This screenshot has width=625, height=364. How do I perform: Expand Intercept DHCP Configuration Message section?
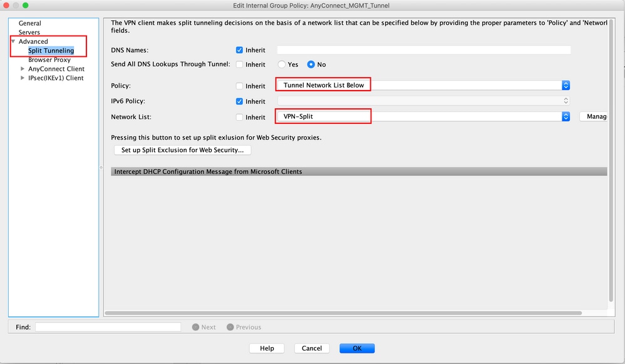pyautogui.click(x=359, y=171)
